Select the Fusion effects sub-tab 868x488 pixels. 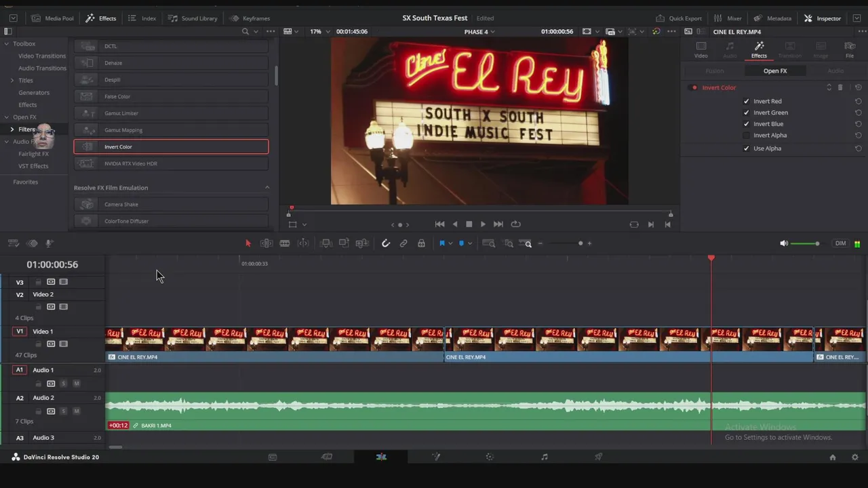[715, 71]
